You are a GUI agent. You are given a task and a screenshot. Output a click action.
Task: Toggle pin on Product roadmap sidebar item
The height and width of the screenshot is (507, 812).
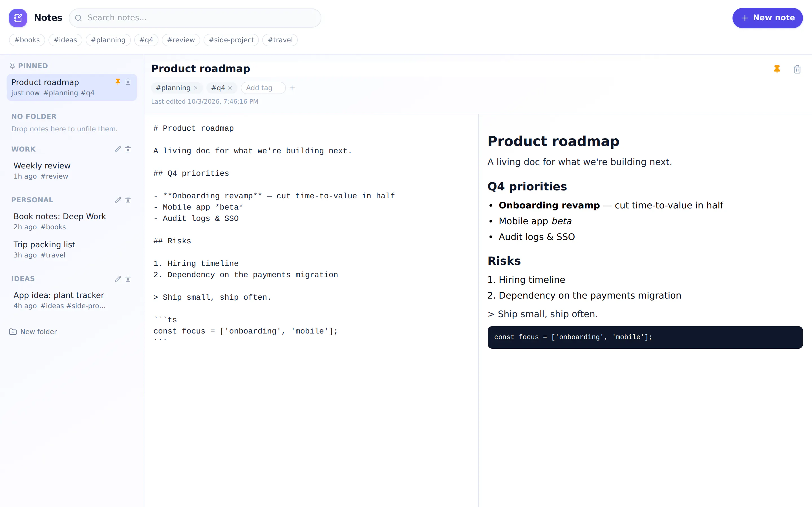118,81
